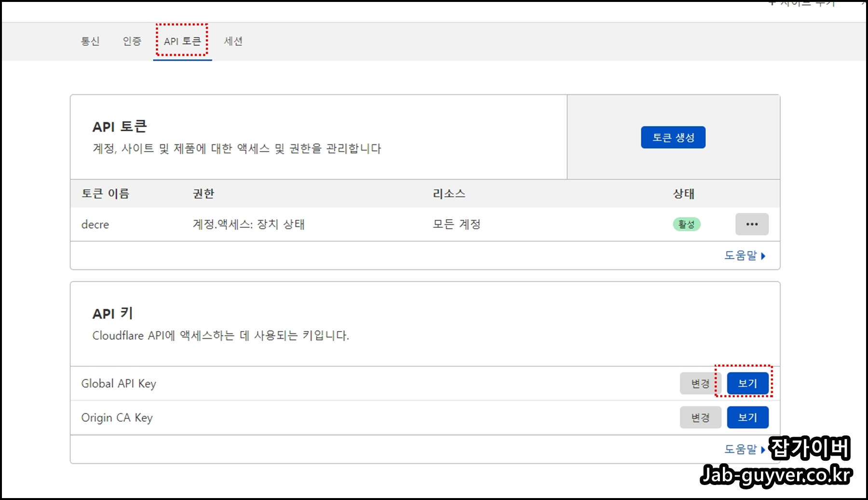Switch to the 인증 tab
This screenshot has width=868, height=500.
132,41
